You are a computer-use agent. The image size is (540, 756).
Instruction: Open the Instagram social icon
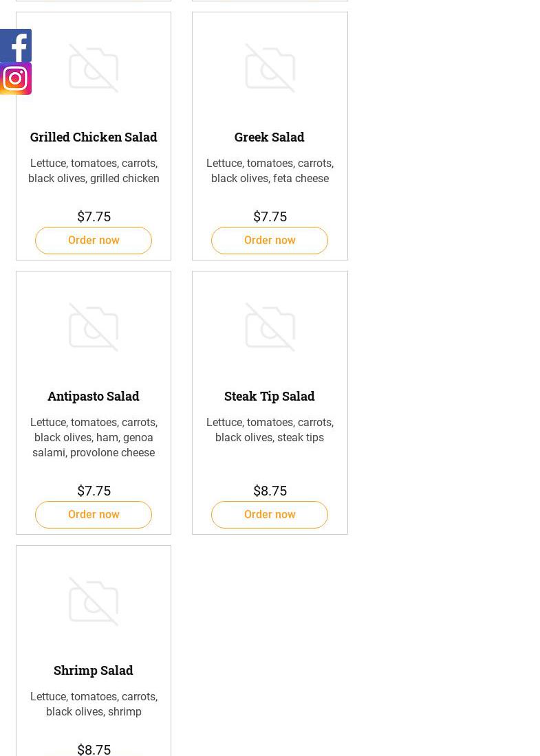pyautogui.click(x=15, y=78)
